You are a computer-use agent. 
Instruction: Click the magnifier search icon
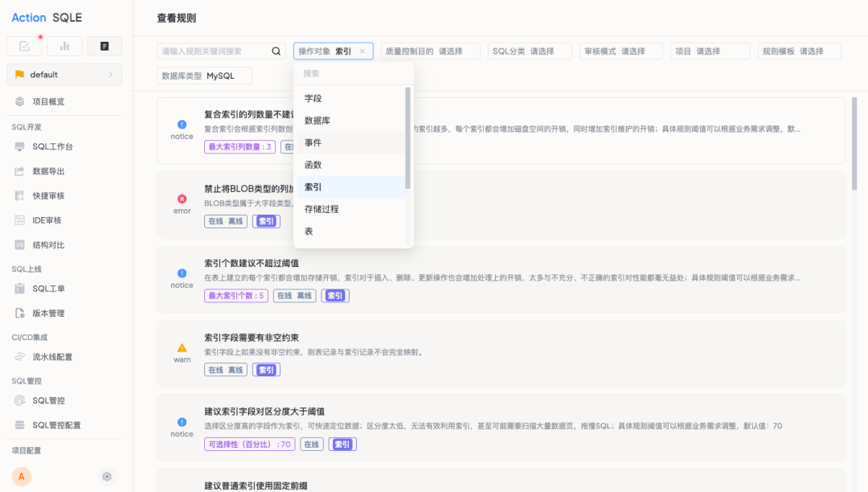point(276,51)
